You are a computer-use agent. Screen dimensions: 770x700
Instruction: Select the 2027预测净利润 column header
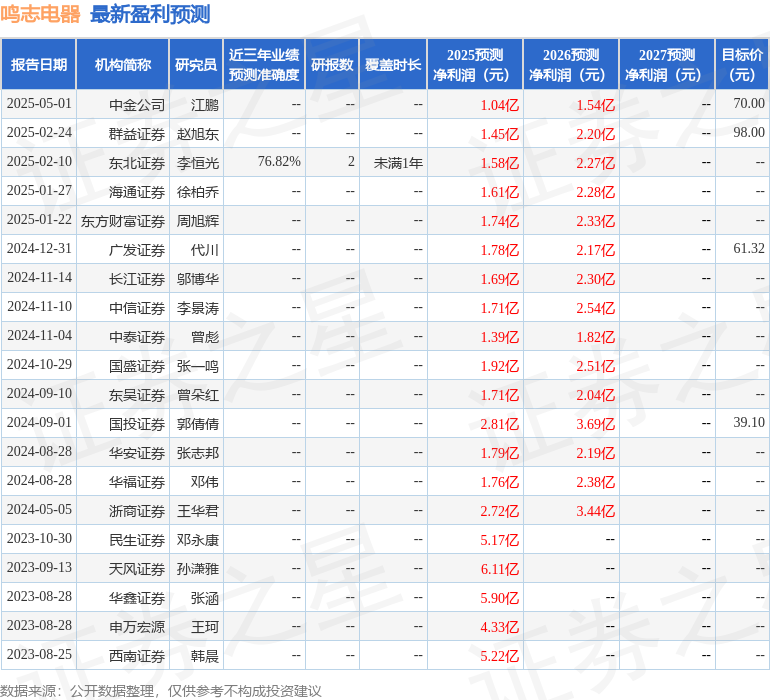[x=667, y=64]
